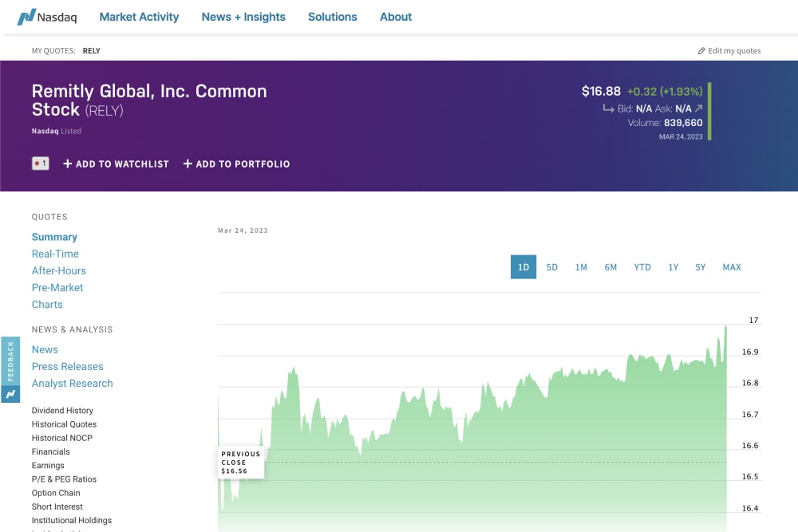Click the intraday peak near 17 on chart
The image size is (798, 532).
coord(725,328)
